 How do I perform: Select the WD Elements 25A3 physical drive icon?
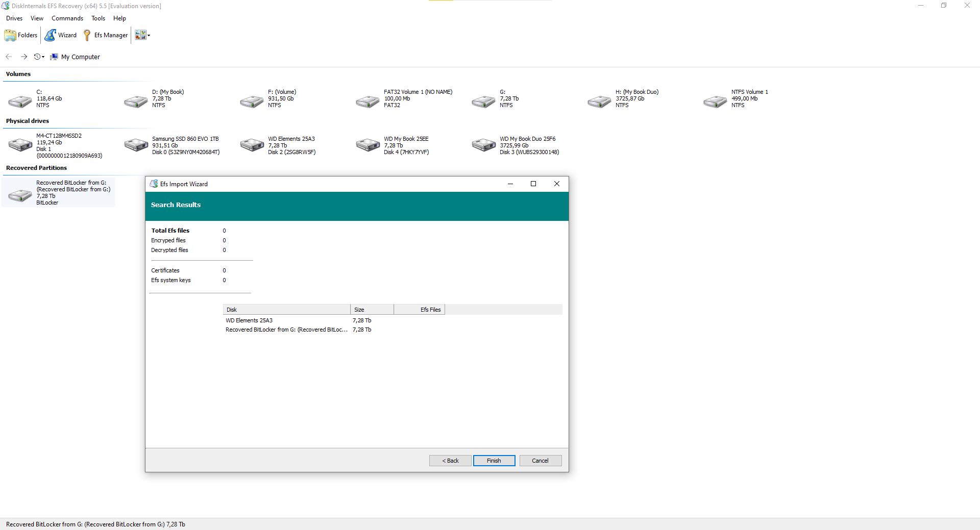tap(252, 145)
